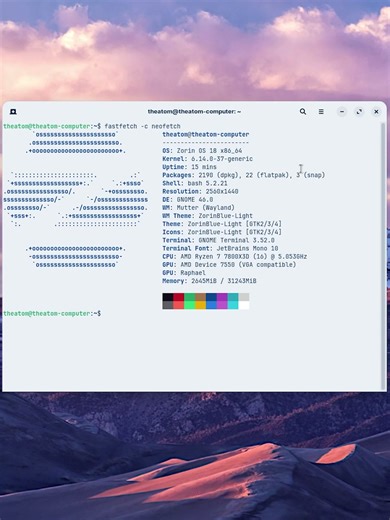Click the 'Memory: 2645MiB / 31243MiB' line

pyautogui.click(x=209, y=281)
